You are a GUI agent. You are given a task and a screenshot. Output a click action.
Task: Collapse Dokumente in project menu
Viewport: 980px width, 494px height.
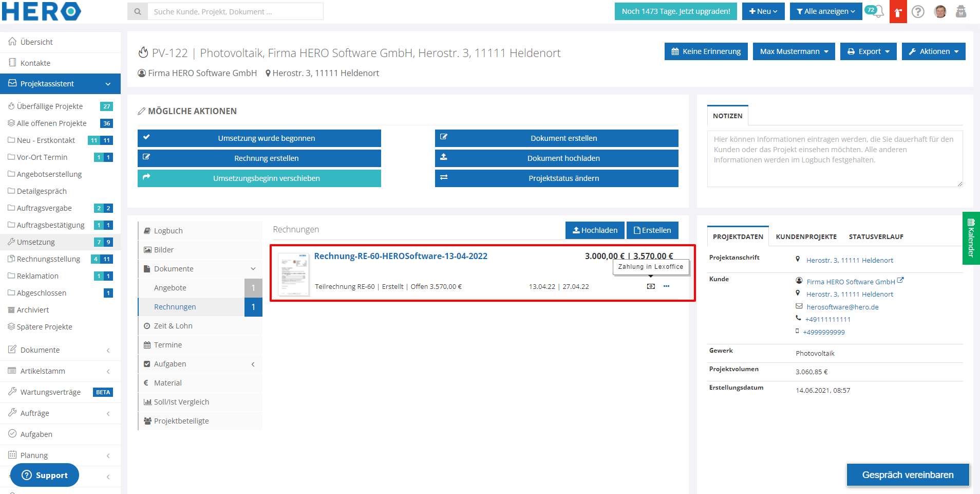(200, 269)
